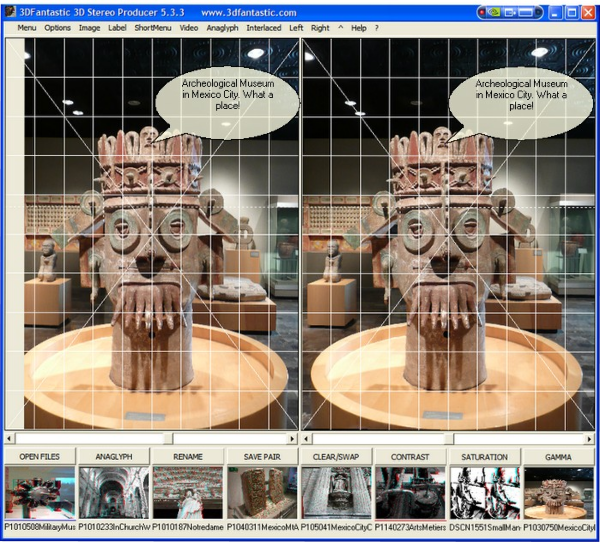Click the P1010508MilitaryMus filename label

click(x=40, y=527)
